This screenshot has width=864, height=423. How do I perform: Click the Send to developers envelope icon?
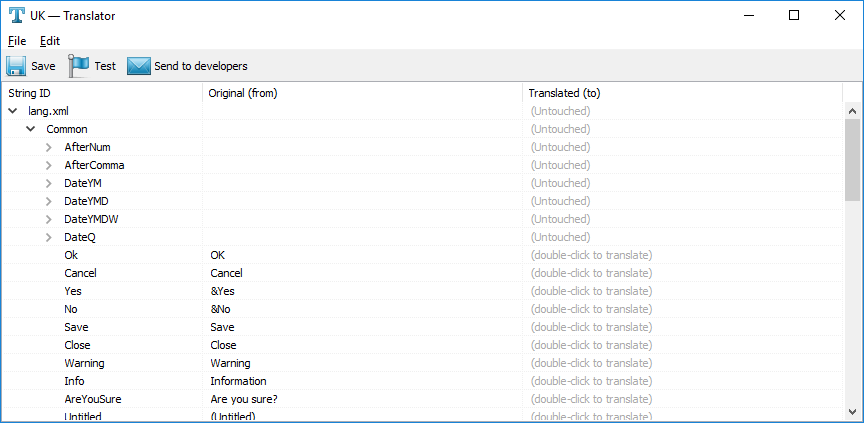[x=138, y=66]
